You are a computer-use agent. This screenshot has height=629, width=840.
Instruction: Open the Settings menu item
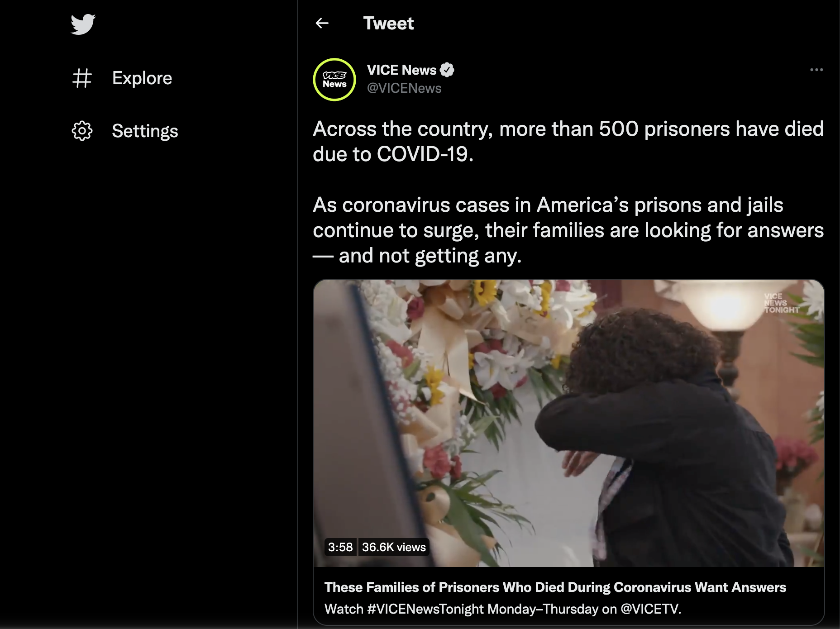(x=145, y=131)
